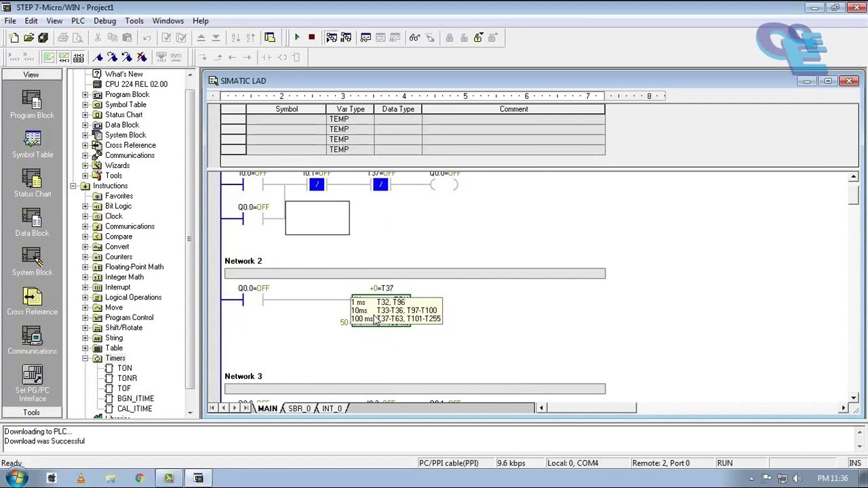Image resolution: width=868 pixels, height=488 pixels.
Task: Click the I0.1 normally closed contact
Action: tap(317, 184)
